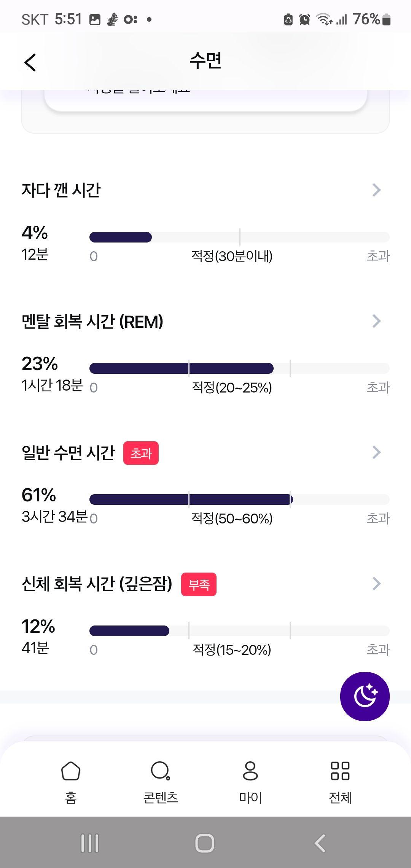Tap the REM sleep 23% progress bar
Screen dimensions: 411x868
click(239, 368)
